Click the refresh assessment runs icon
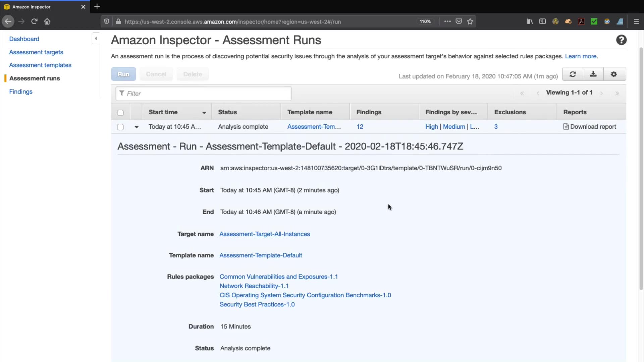Image resolution: width=644 pixels, height=362 pixels. tap(573, 74)
